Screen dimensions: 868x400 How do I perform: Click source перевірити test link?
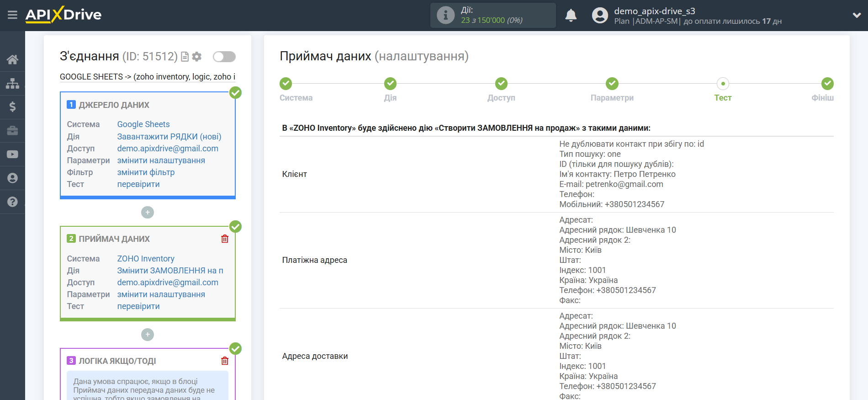138,184
